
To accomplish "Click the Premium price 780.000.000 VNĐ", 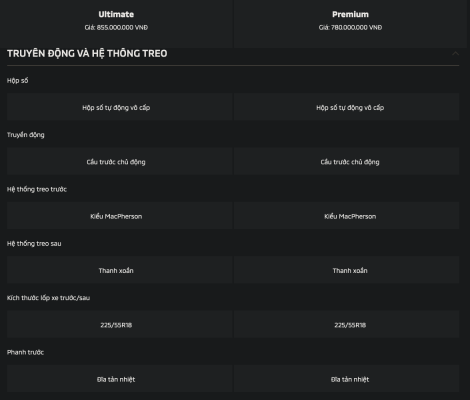I will [350, 28].
